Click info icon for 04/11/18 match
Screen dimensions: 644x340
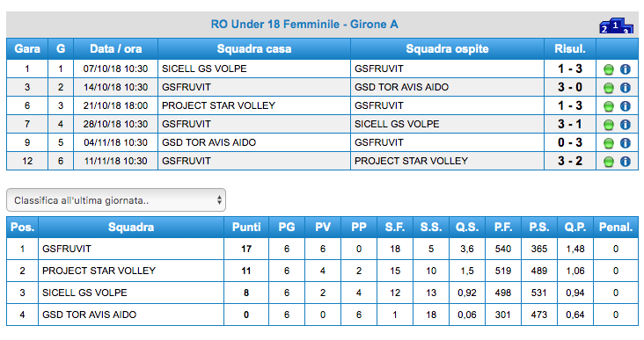(626, 143)
